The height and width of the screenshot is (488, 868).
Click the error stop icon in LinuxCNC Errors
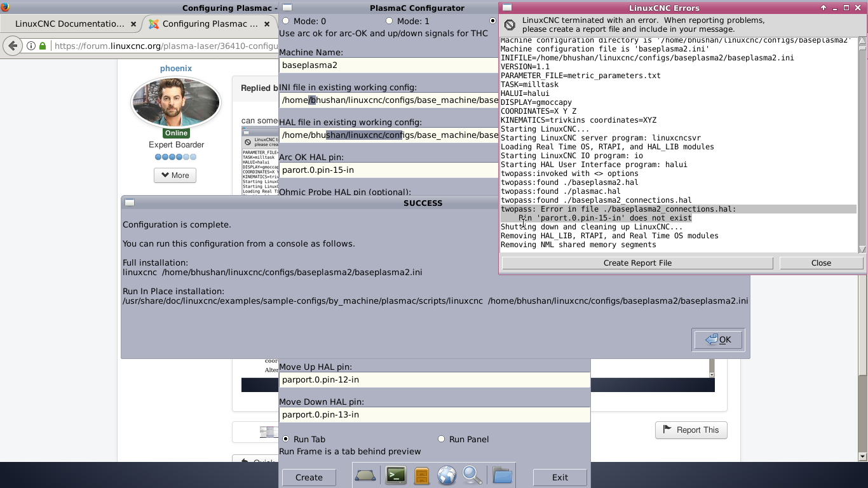tap(510, 25)
